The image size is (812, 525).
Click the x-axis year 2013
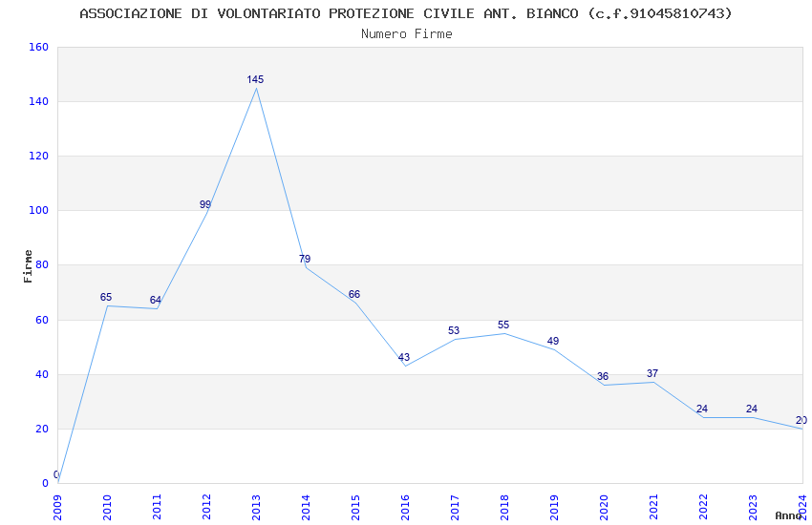coord(256,508)
